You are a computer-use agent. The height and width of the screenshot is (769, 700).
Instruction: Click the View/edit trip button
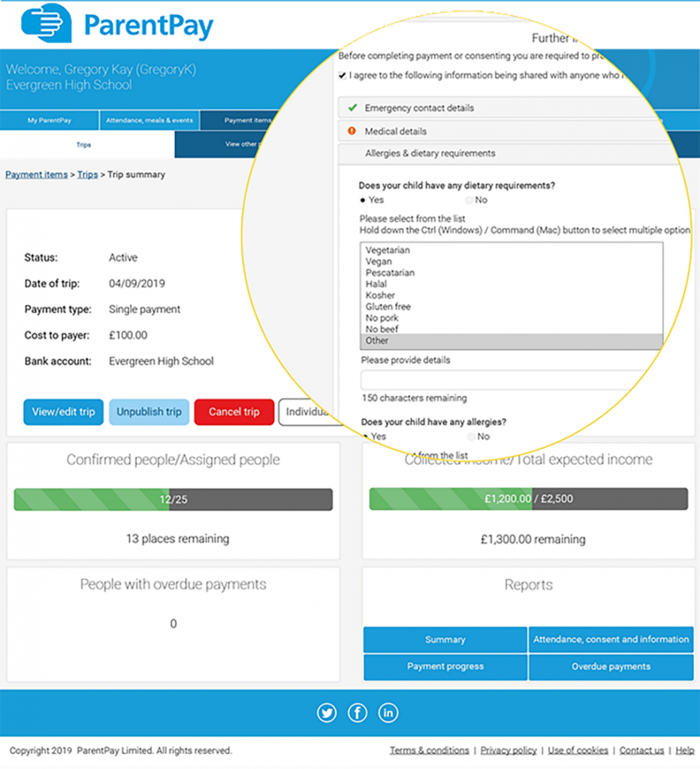63,412
